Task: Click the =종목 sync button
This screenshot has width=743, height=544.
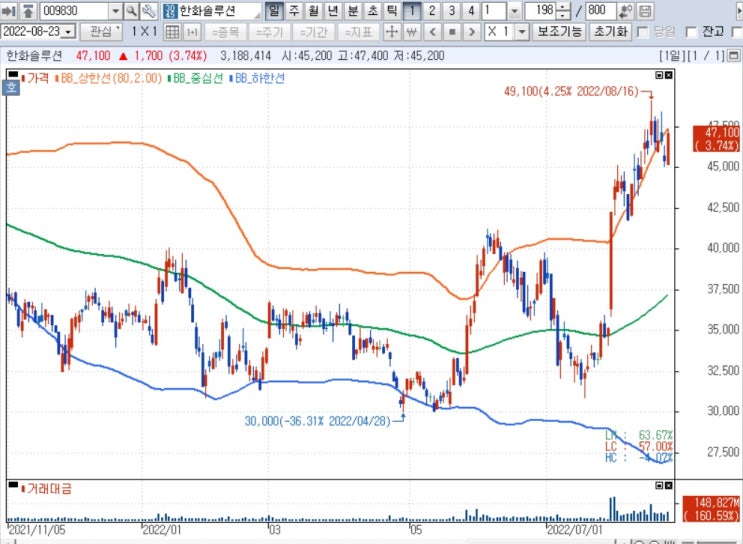Action: tap(226, 32)
